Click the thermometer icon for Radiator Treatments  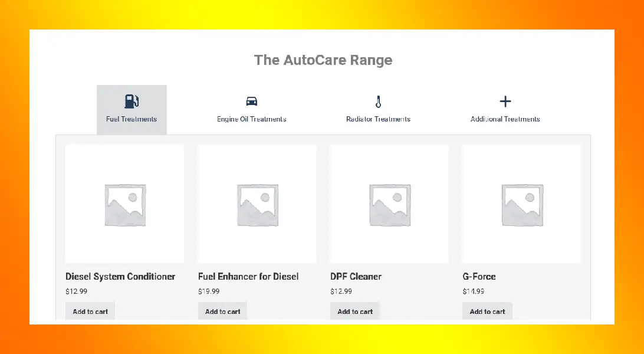point(378,101)
